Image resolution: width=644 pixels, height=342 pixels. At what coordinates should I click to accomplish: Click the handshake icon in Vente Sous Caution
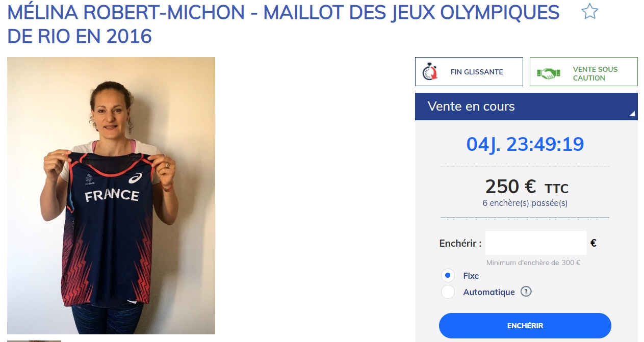pyautogui.click(x=548, y=73)
